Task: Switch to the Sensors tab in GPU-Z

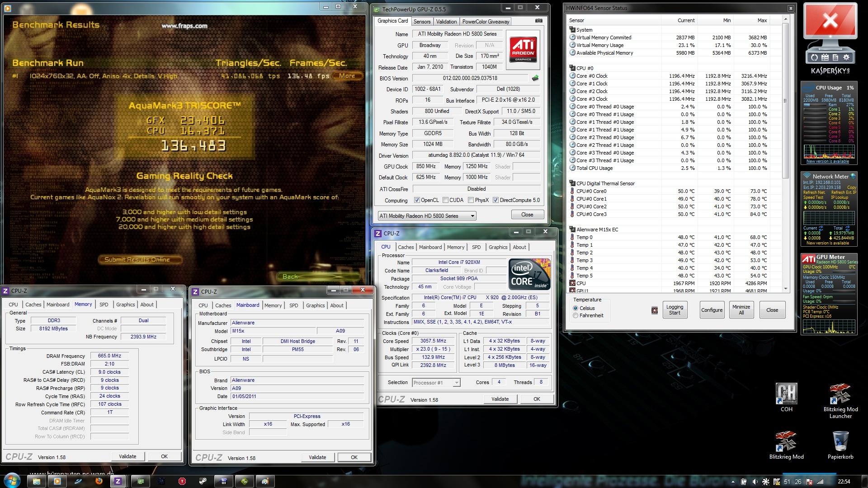Action: (x=422, y=22)
